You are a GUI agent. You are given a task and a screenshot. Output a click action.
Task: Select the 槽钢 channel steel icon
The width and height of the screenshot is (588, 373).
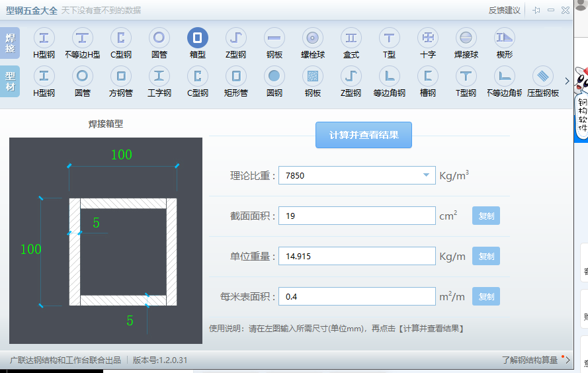(428, 76)
